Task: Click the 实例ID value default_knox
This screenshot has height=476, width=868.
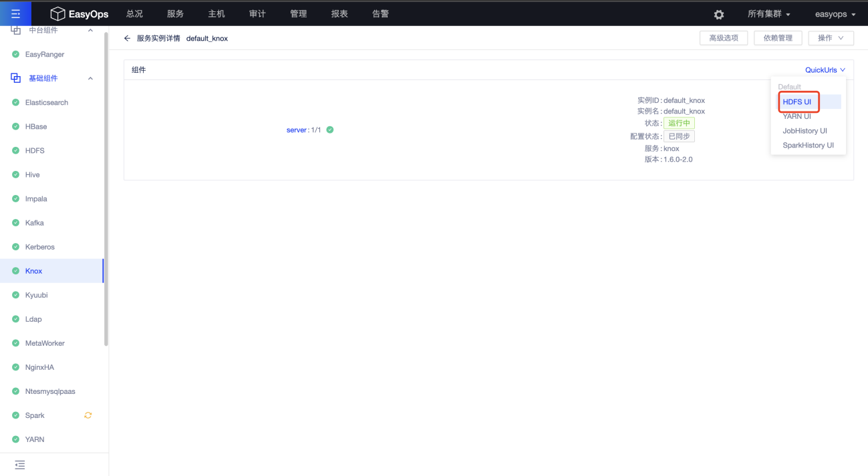Action: (x=684, y=100)
